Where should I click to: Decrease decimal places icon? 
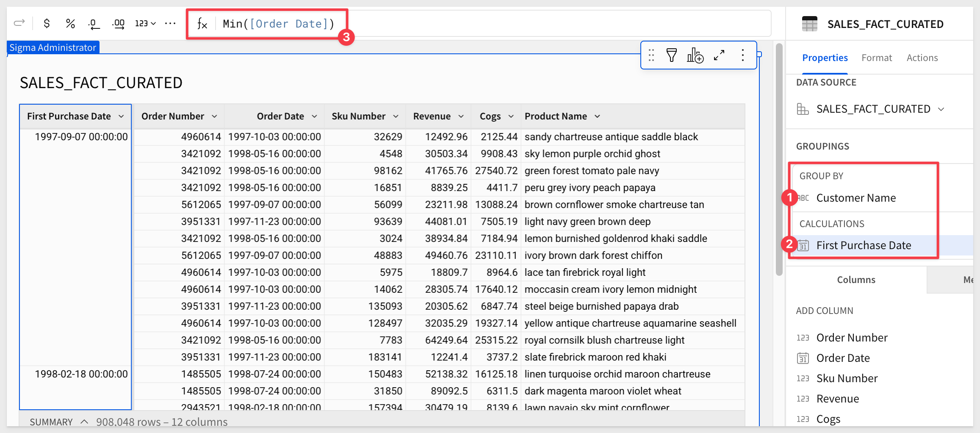(94, 24)
